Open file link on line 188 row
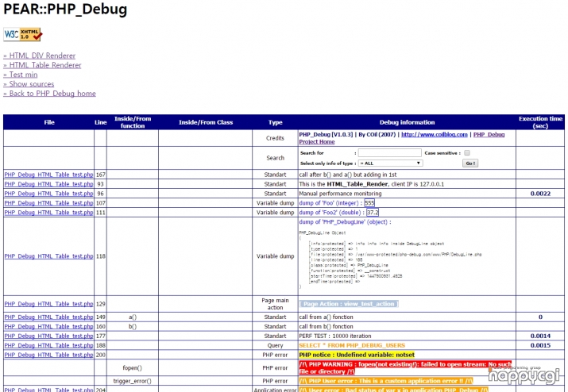Viewport: 568px width, 392px height. [x=49, y=345]
